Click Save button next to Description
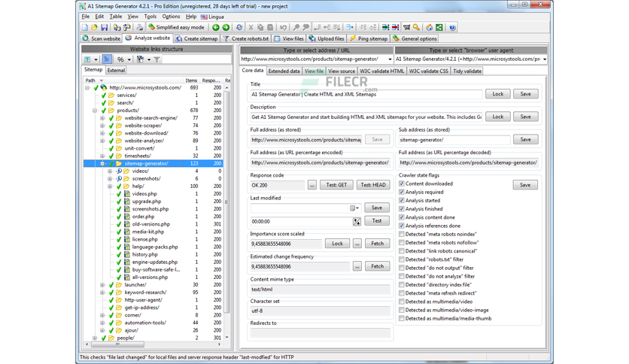The width and height of the screenshot is (629, 364). coord(525,117)
